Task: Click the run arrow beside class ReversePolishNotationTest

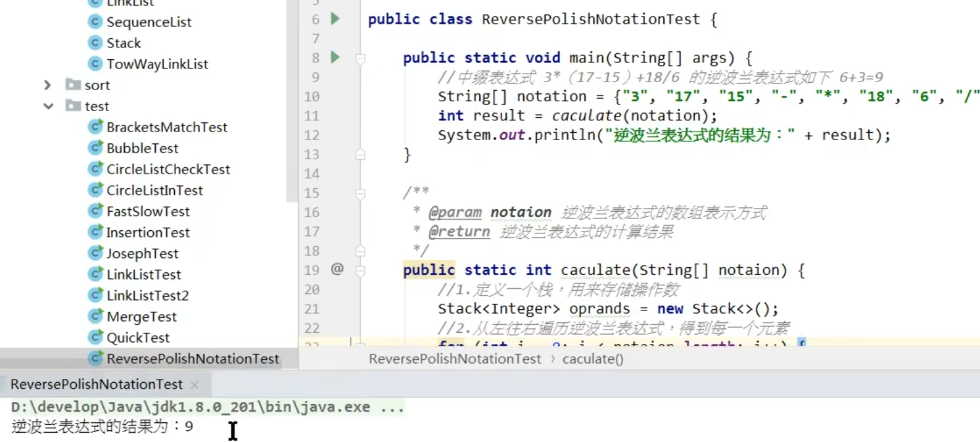Action: 335,19
